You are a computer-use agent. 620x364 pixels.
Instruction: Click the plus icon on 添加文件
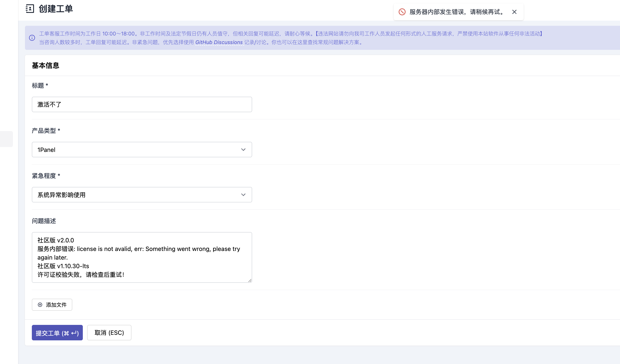[x=40, y=305]
